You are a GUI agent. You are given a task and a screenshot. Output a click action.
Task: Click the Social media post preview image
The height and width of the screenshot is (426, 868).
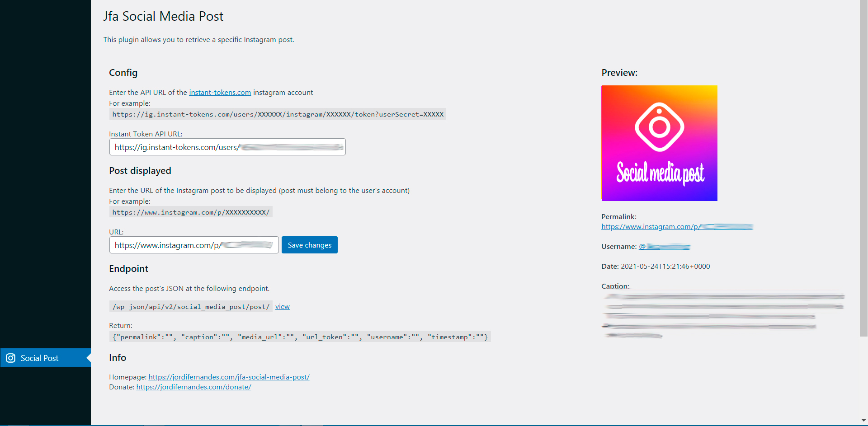tap(659, 143)
